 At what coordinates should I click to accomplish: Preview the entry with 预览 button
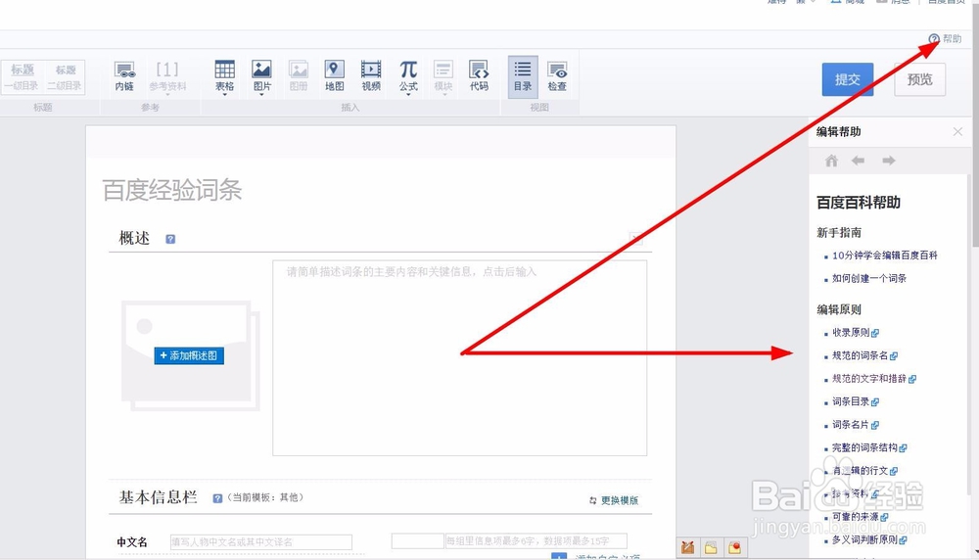(919, 79)
